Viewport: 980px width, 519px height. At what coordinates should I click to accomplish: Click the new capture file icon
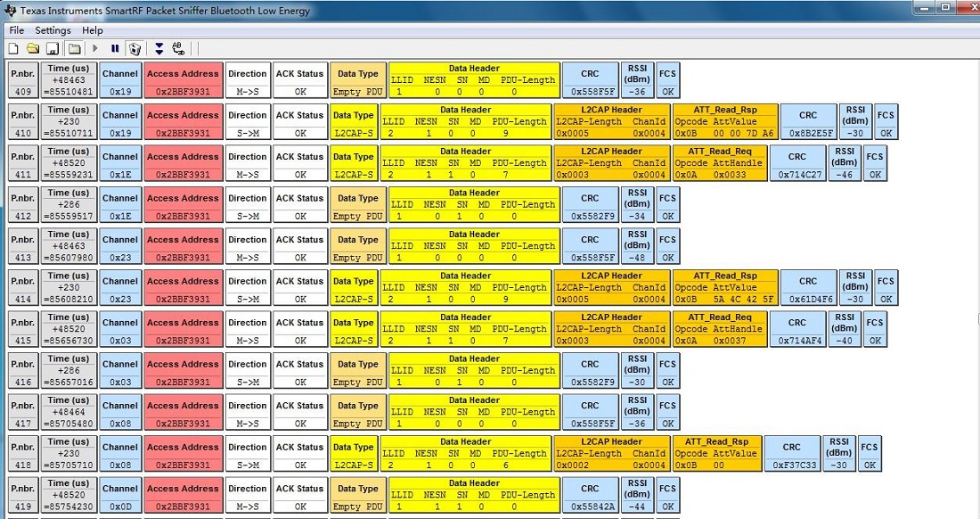pyautogui.click(x=13, y=48)
